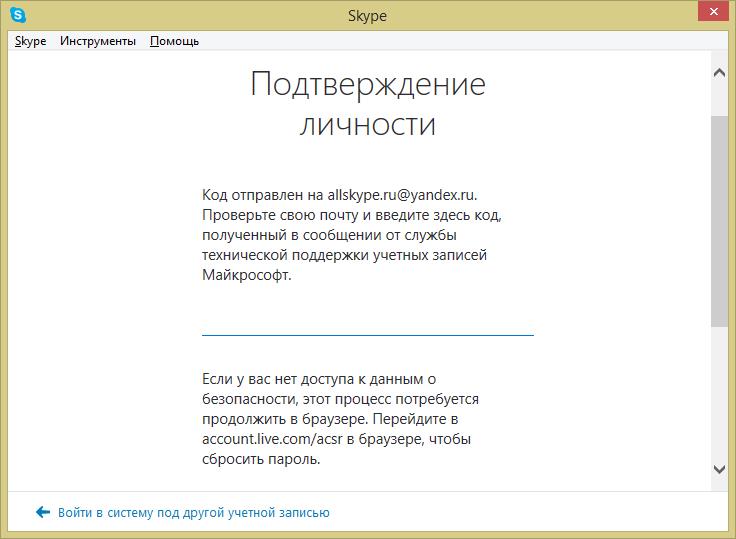Open the Инструменты menu
Screen dimensions: 736x539
click(x=97, y=41)
